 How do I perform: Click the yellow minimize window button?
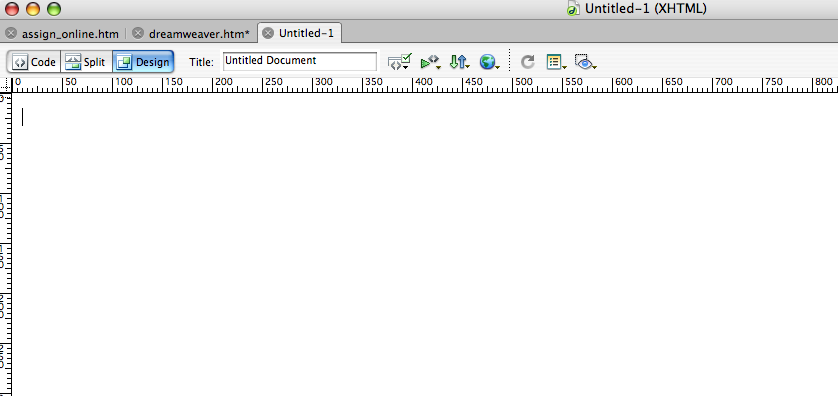click(x=33, y=9)
